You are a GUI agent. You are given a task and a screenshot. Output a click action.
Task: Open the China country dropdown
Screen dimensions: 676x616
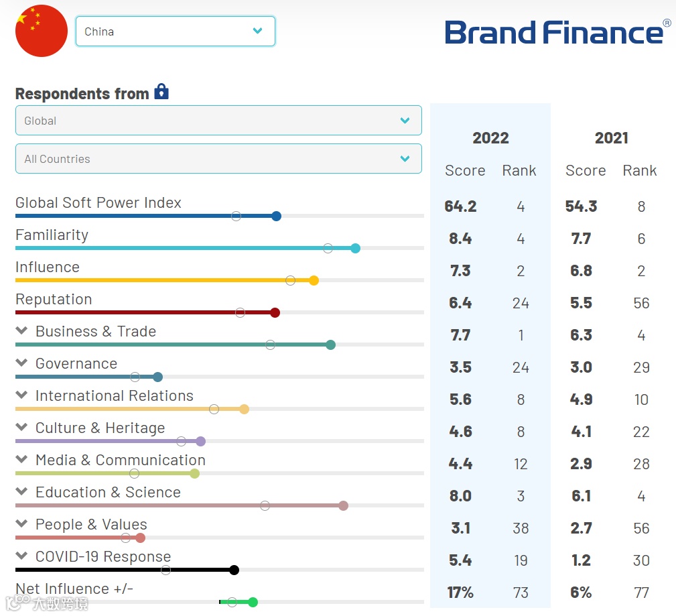click(x=175, y=32)
